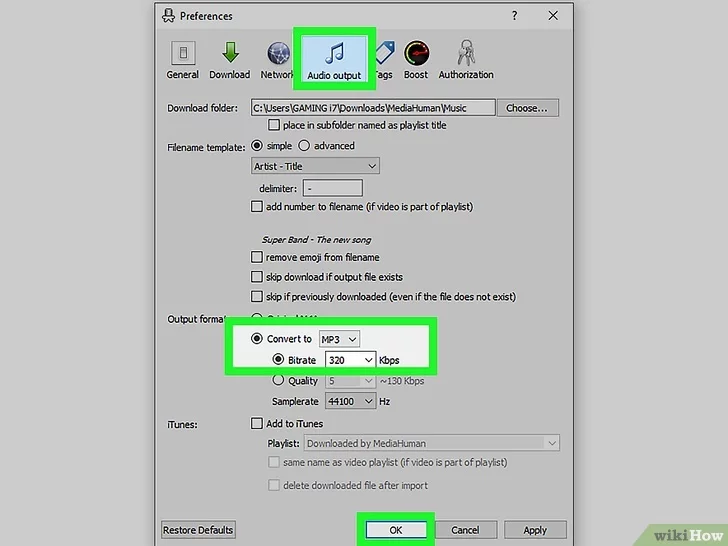Viewport: 728px width, 546px height.
Task: Check add number to filename
Action: [256, 206]
